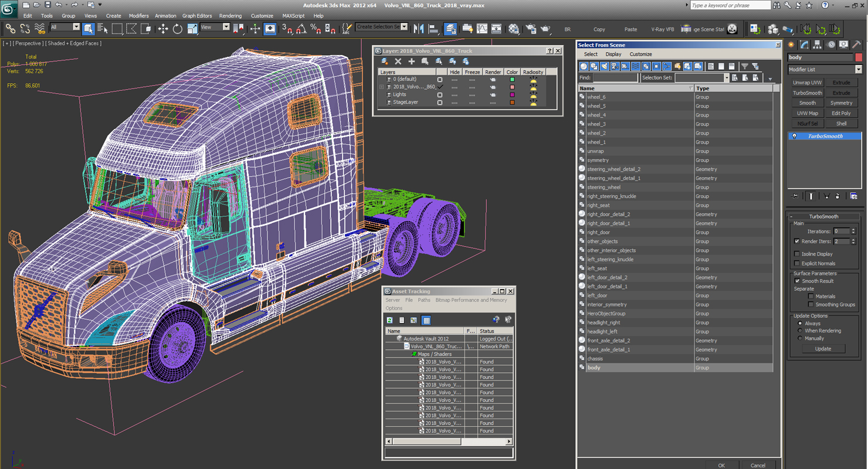Open the Utilities hammer panel tab
This screenshot has height=469, width=868.
click(857, 45)
